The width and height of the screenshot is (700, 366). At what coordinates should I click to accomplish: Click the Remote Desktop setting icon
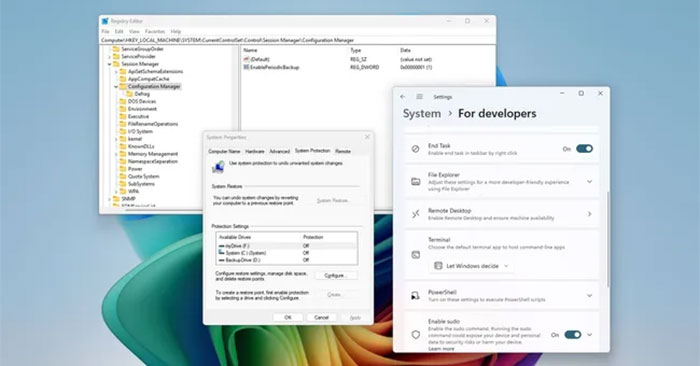pyautogui.click(x=416, y=214)
